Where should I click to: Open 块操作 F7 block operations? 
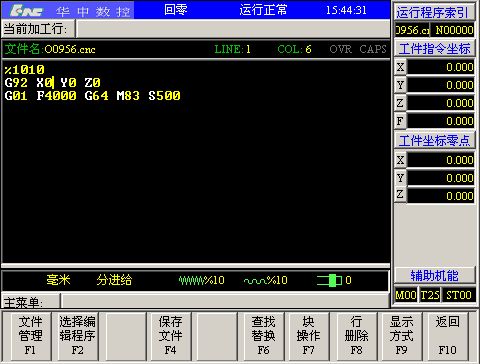pyautogui.click(x=309, y=336)
